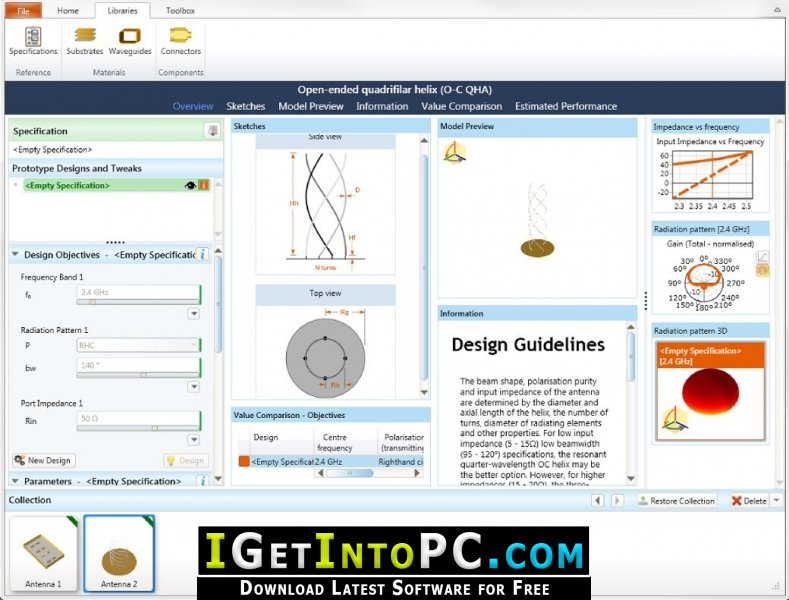Select the Antenna 1 thumbnail in Collection
The height and width of the screenshot is (600, 789).
click(43, 553)
